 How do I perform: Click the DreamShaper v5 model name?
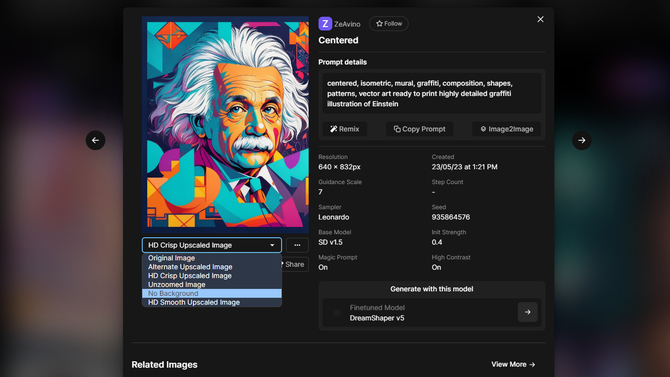(x=377, y=318)
